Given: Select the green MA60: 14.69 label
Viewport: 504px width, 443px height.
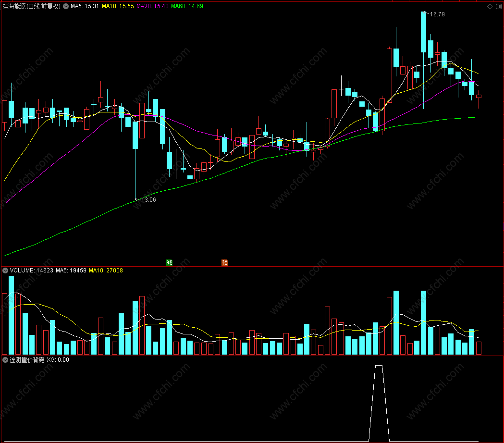Looking at the screenshot, I should pyautogui.click(x=187, y=6).
